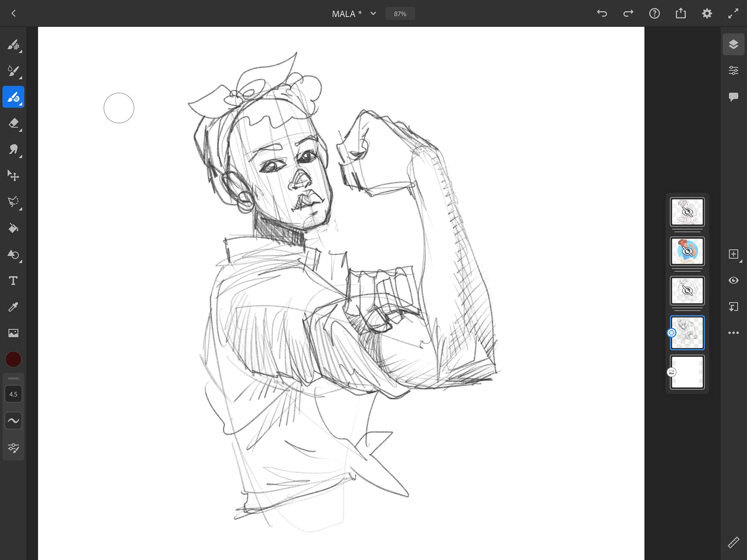Adjust brush size value 4.5
The width and height of the screenshot is (747, 560).
[13, 394]
